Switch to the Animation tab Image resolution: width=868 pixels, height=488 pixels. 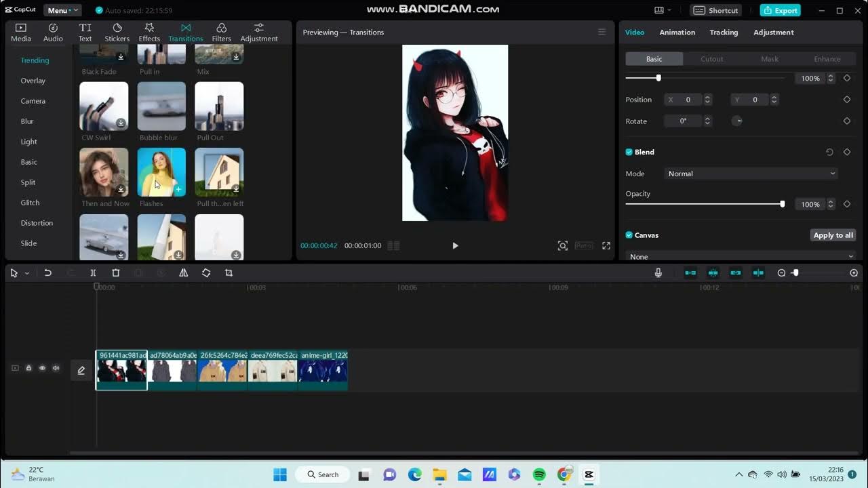click(x=677, y=32)
